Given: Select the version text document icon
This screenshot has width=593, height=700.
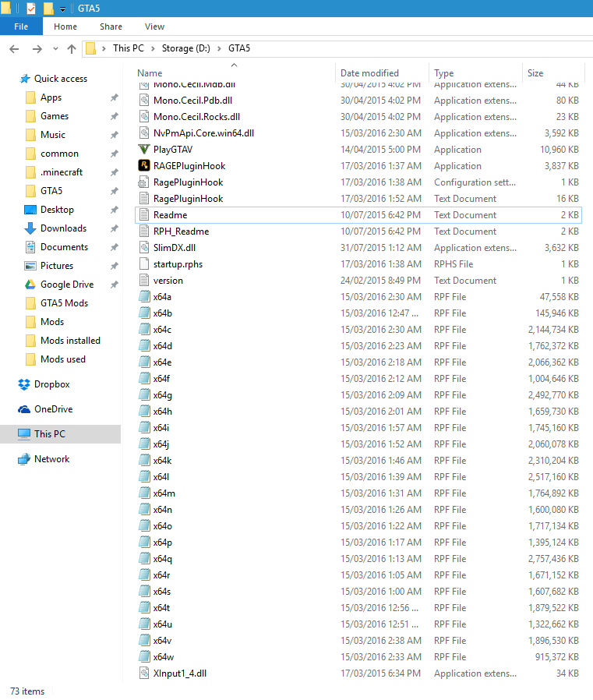Looking at the screenshot, I should click(x=143, y=281).
